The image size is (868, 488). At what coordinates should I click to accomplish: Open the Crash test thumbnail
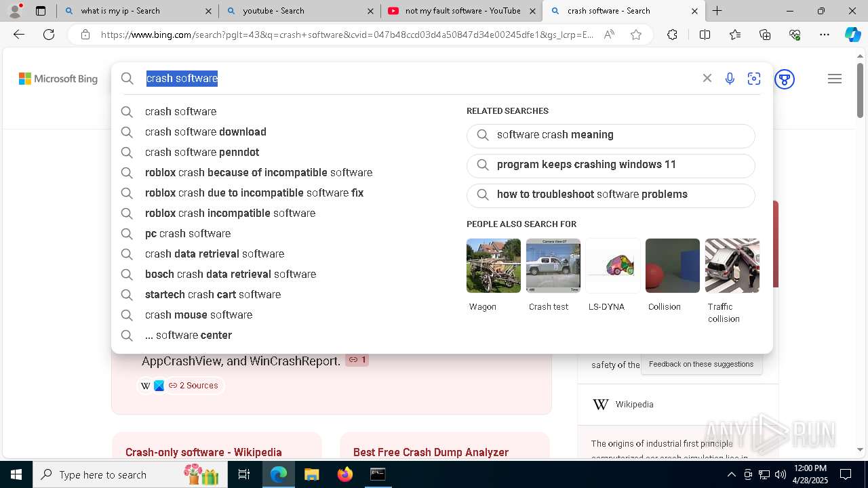pyautogui.click(x=553, y=266)
